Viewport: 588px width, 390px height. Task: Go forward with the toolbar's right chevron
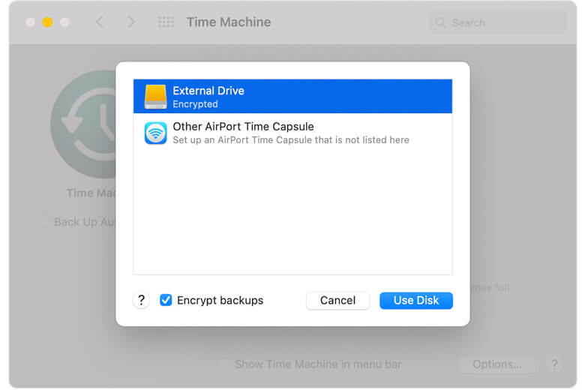click(130, 22)
